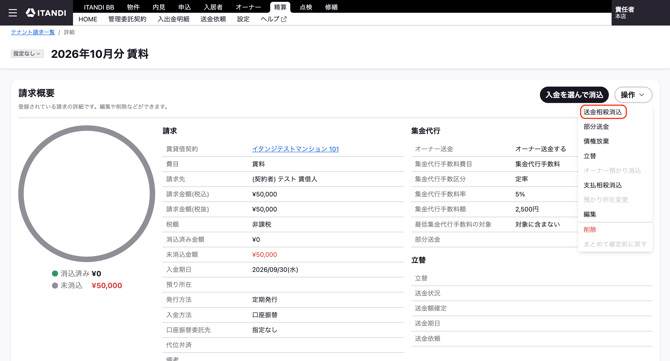Click the 入金方法 口座振替 value
Image resolution: width=670 pixels, height=361 pixels.
(264, 315)
